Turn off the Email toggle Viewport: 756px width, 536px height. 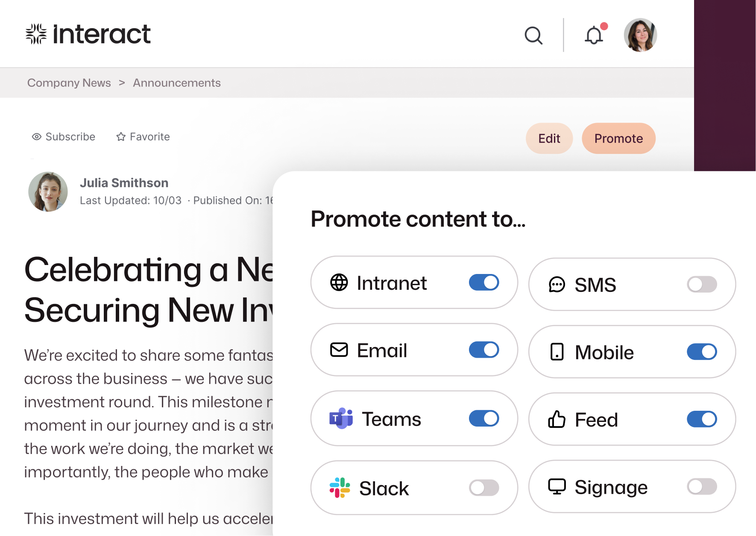[484, 350]
